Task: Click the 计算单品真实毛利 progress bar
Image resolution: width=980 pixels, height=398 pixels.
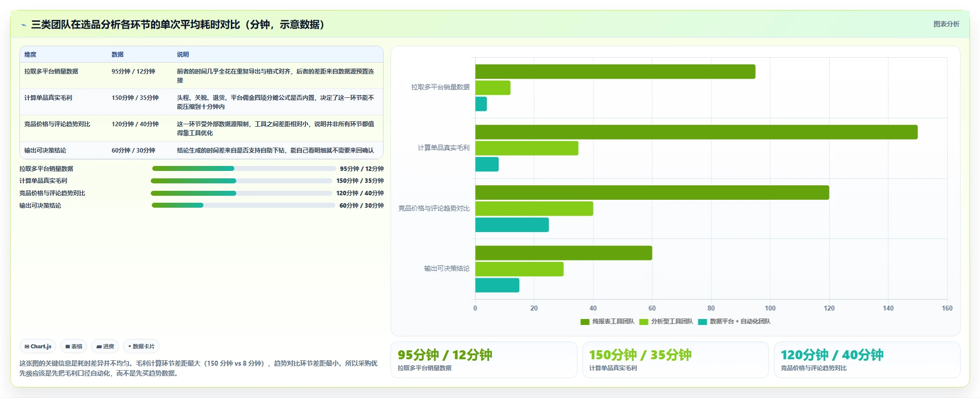Action: 241,181
